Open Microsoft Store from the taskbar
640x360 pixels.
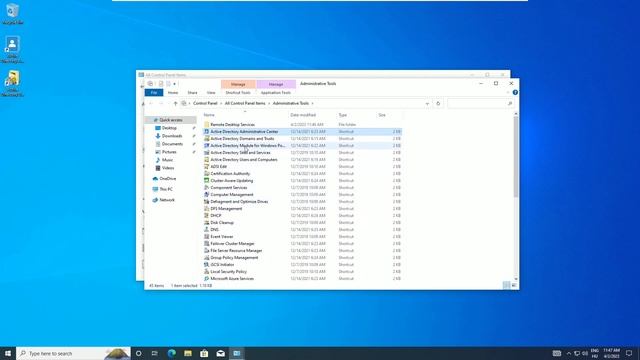[x=204, y=353]
